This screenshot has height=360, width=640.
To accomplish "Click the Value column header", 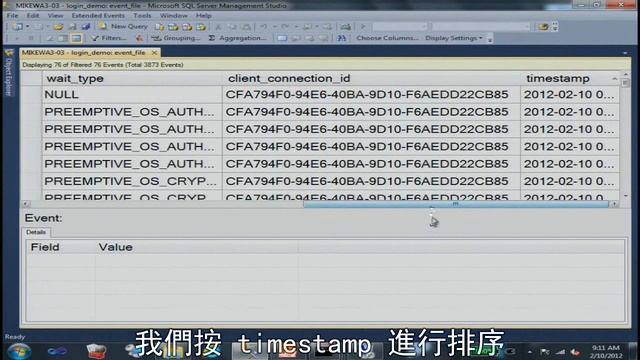I will click(197, 247).
